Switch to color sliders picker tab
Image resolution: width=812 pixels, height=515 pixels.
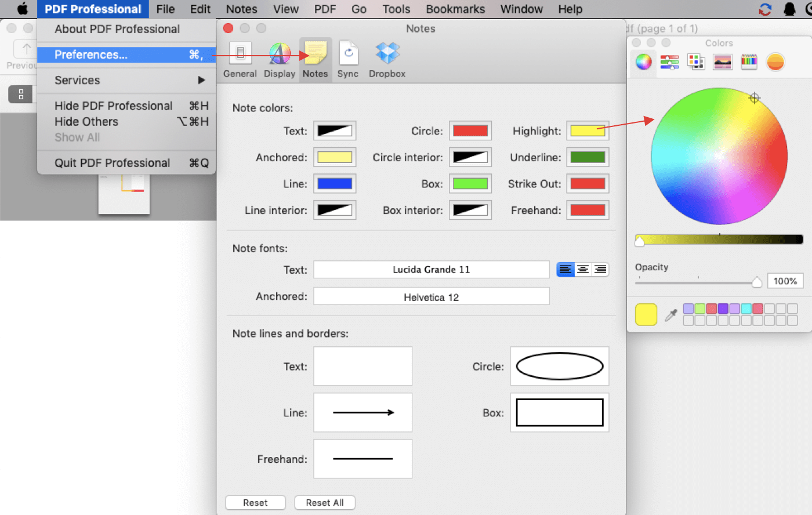669,61
